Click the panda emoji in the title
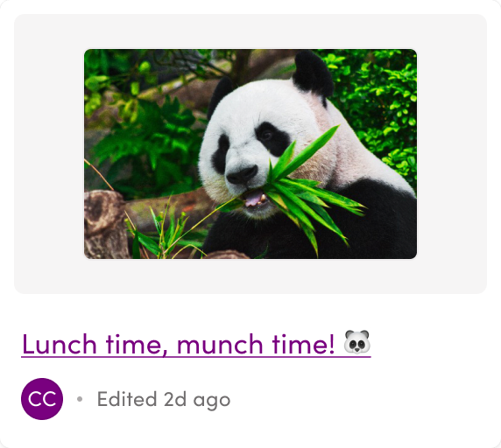501x448 pixels. coord(356,342)
